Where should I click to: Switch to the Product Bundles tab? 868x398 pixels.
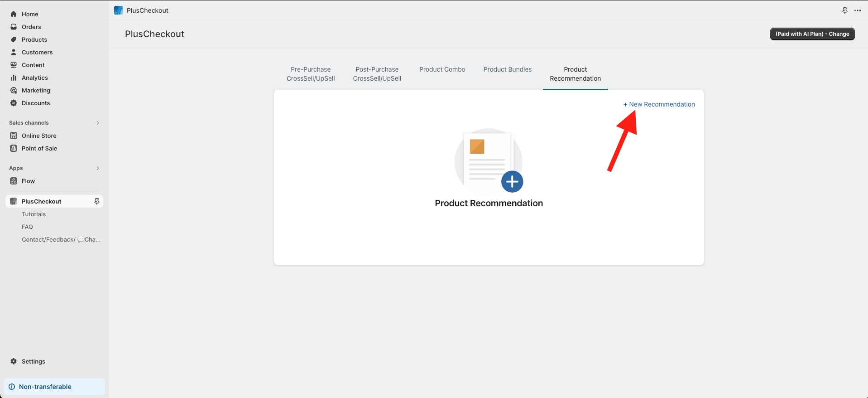507,69
